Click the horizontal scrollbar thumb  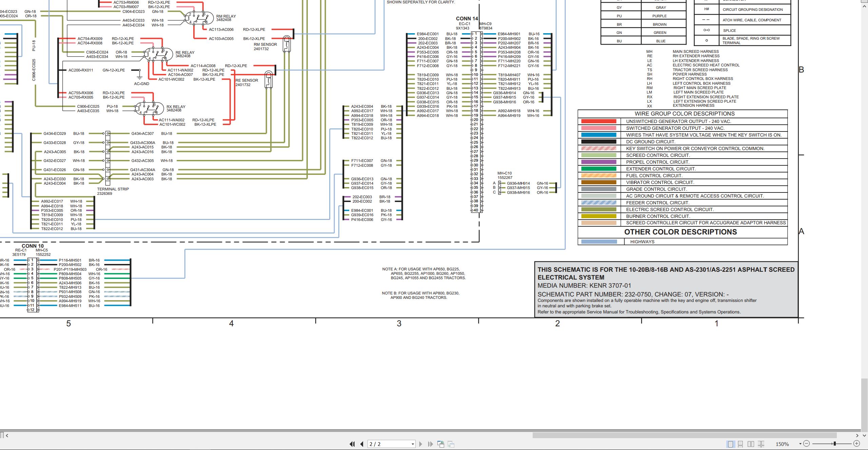click(x=685, y=435)
